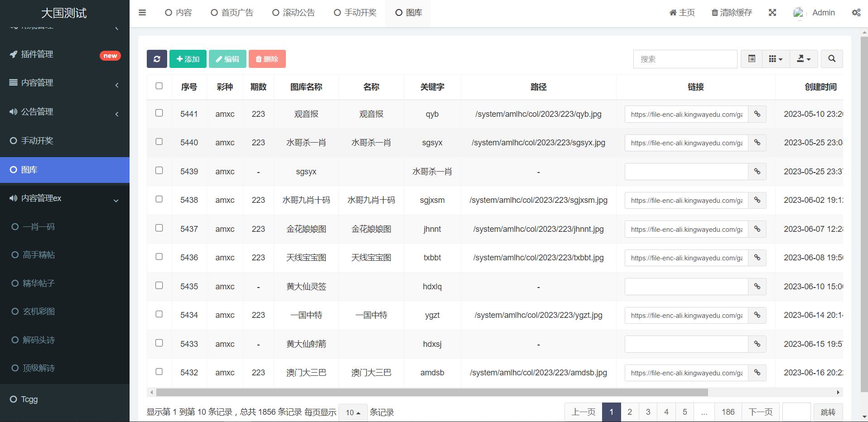This screenshot has width=868, height=422.
Task: Open the export data dropdown
Action: 803,59
